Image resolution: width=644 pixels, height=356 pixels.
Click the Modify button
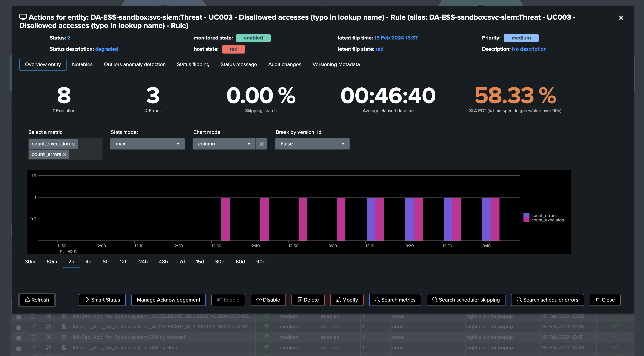[x=347, y=300]
